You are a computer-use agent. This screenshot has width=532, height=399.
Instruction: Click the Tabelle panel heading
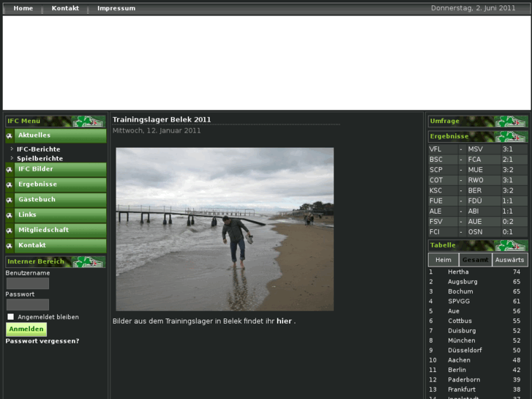point(443,245)
